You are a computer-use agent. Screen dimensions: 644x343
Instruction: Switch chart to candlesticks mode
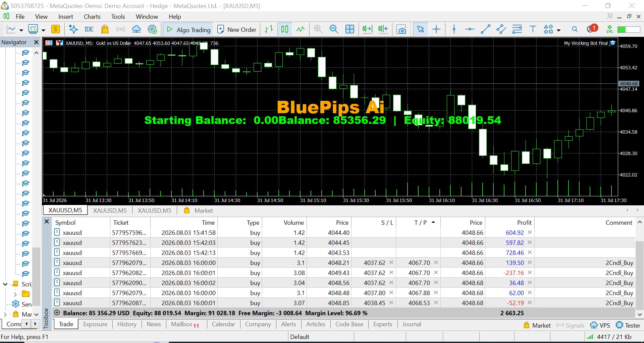285,29
